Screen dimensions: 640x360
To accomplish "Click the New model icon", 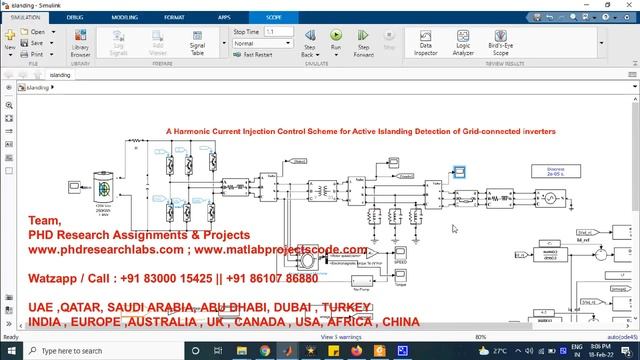I will [x=10, y=36].
